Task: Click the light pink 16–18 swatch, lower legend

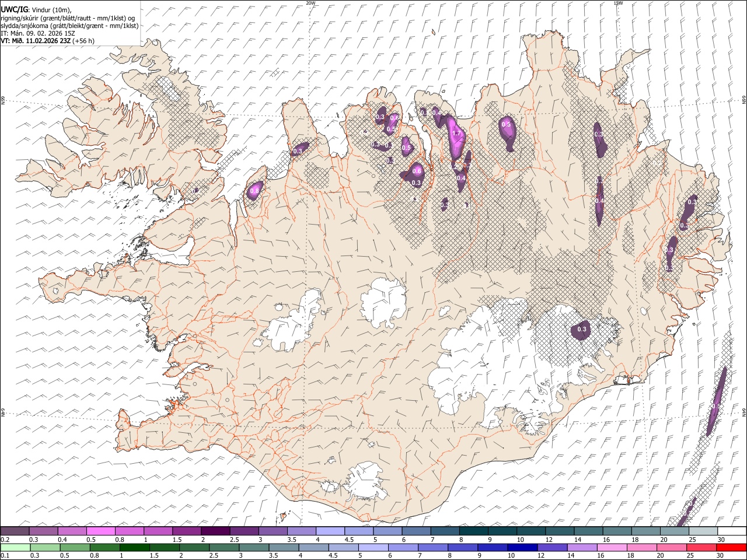Action: point(612,547)
